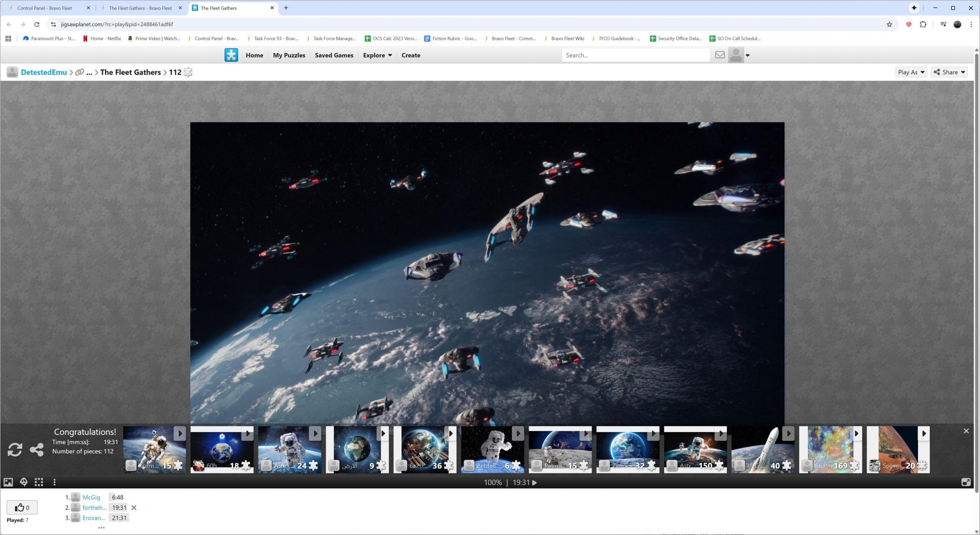Toggle the ghost image icon
This screenshot has width=980, height=535.
point(24,482)
